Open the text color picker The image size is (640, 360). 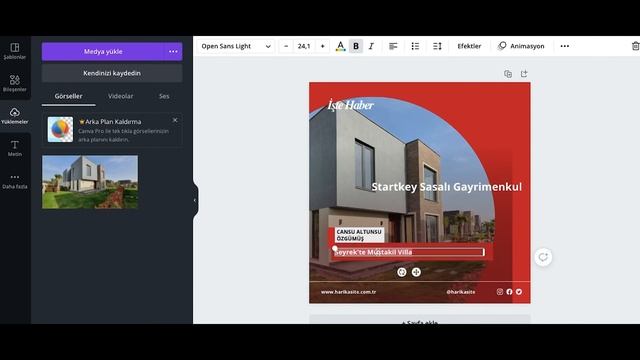(x=340, y=46)
